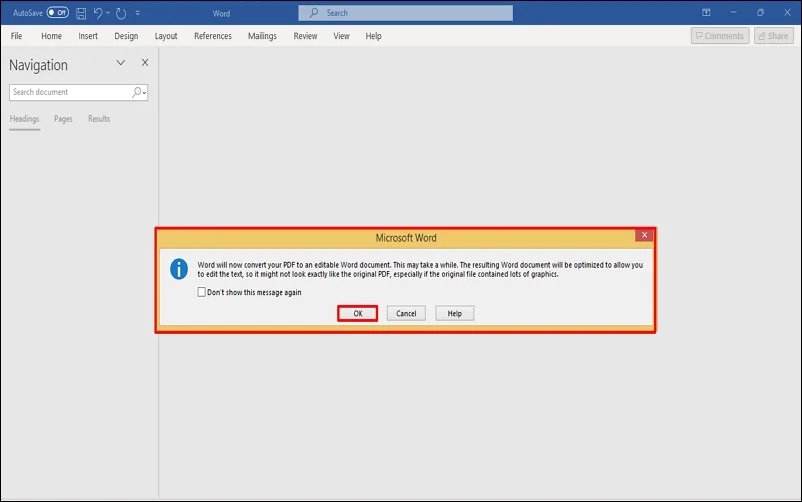Image resolution: width=802 pixels, height=502 pixels.
Task: Open Customize Quick Access Toolbar dropdown
Action: click(x=138, y=13)
